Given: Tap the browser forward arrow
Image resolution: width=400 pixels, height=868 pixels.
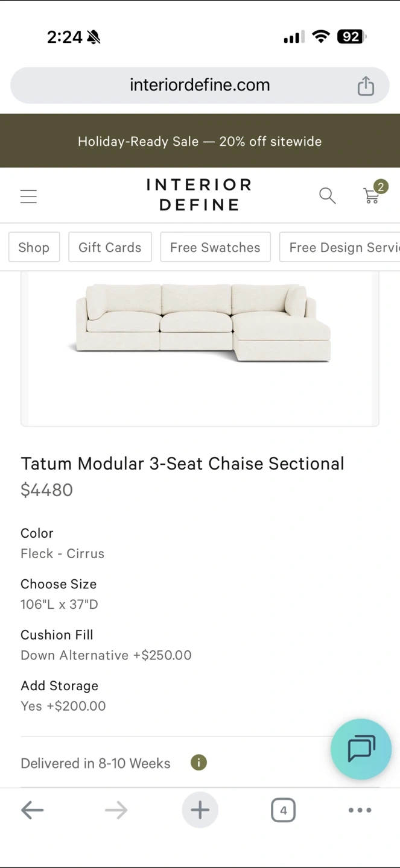Looking at the screenshot, I should pyautogui.click(x=116, y=810).
